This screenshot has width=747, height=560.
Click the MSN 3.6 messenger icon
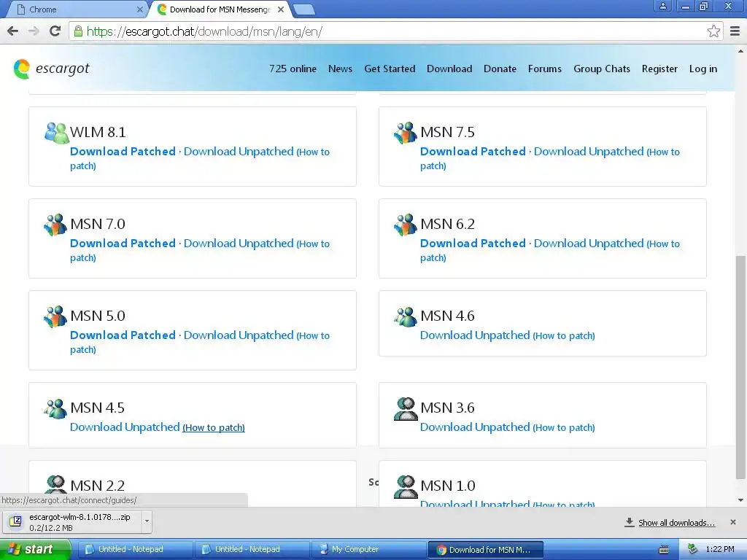[406, 408]
